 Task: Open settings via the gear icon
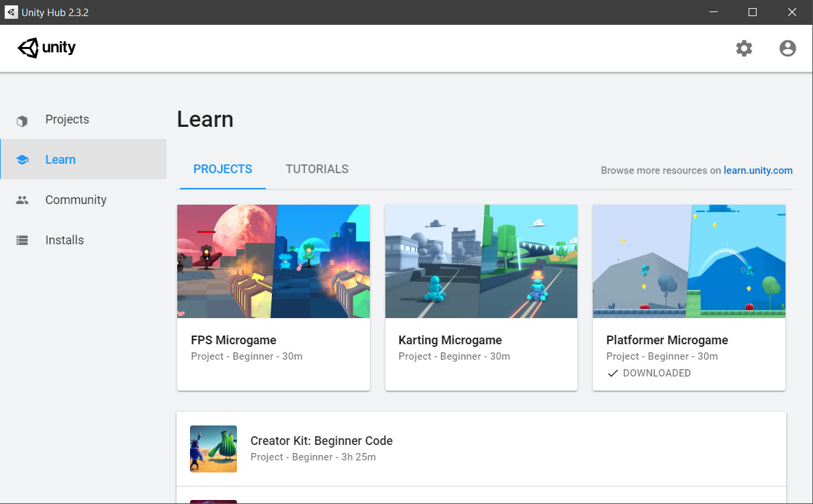coord(744,48)
